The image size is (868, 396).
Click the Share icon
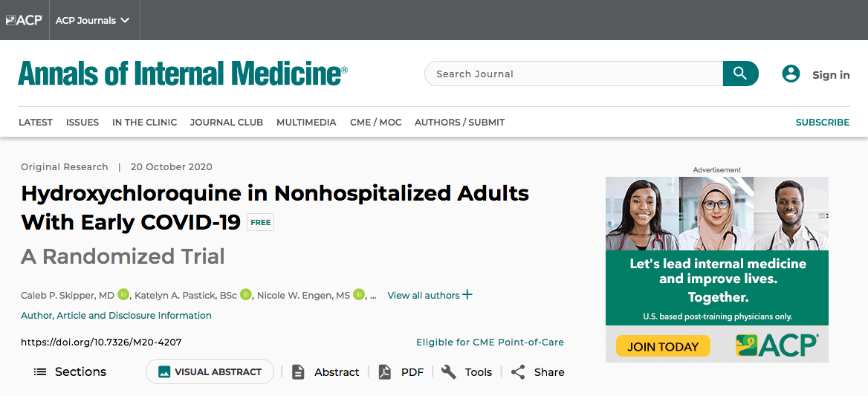point(518,372)
